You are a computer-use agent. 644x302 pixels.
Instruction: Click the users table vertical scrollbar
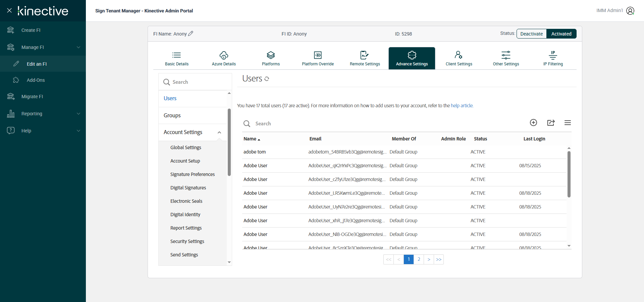[569, 174]
